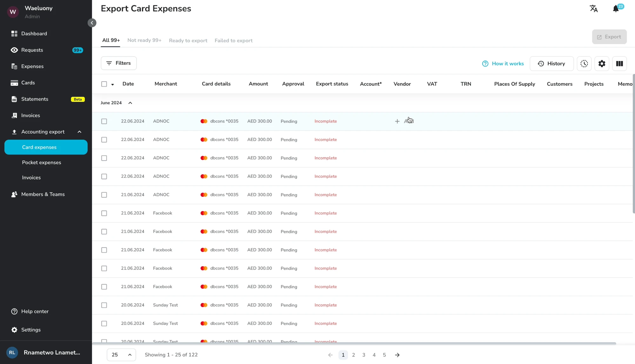Open the notifications bell

(616, 9)
